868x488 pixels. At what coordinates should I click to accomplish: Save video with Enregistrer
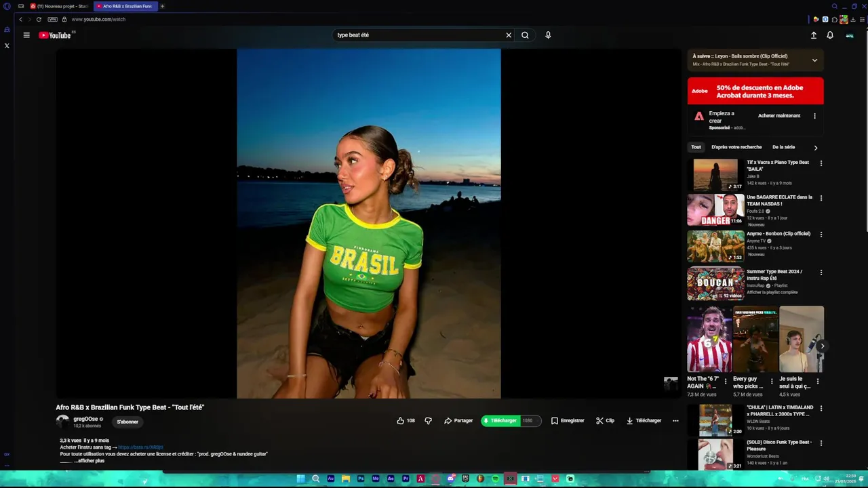click(x=568, y=421)
